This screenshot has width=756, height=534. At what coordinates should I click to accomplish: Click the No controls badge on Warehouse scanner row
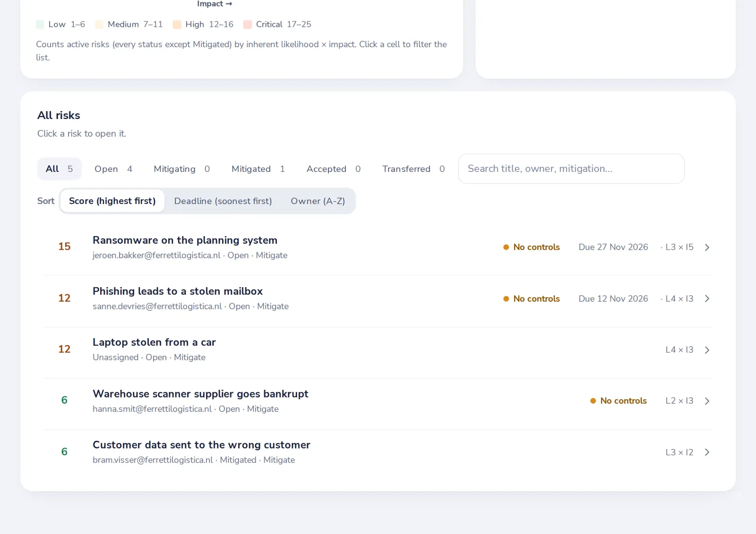(x=619, y=400)
